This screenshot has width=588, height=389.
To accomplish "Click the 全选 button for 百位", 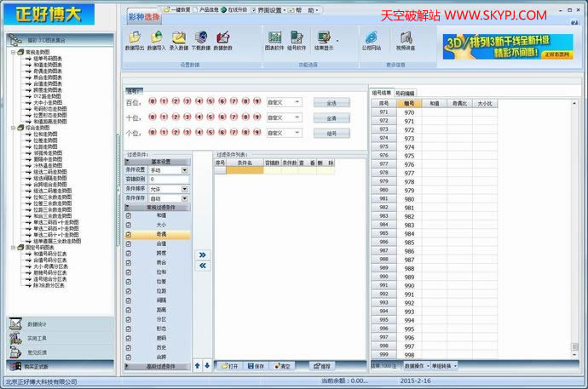I will [331, 102].
